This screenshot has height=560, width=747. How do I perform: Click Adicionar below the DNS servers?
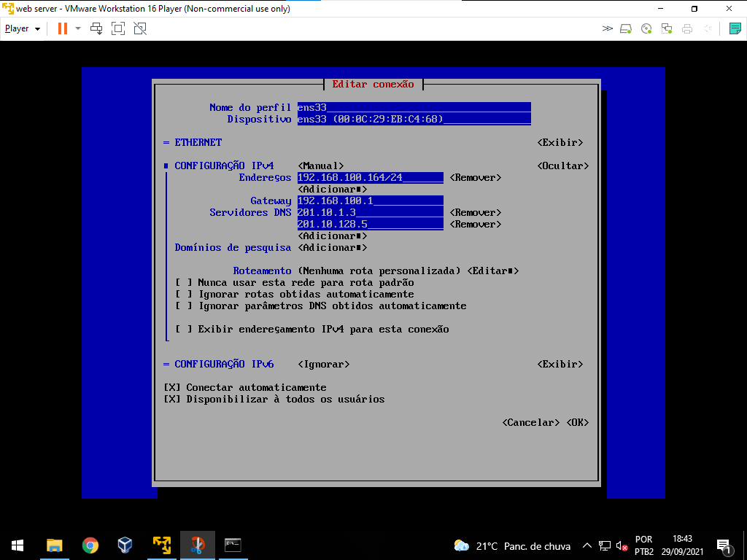(x=332, y=236)
